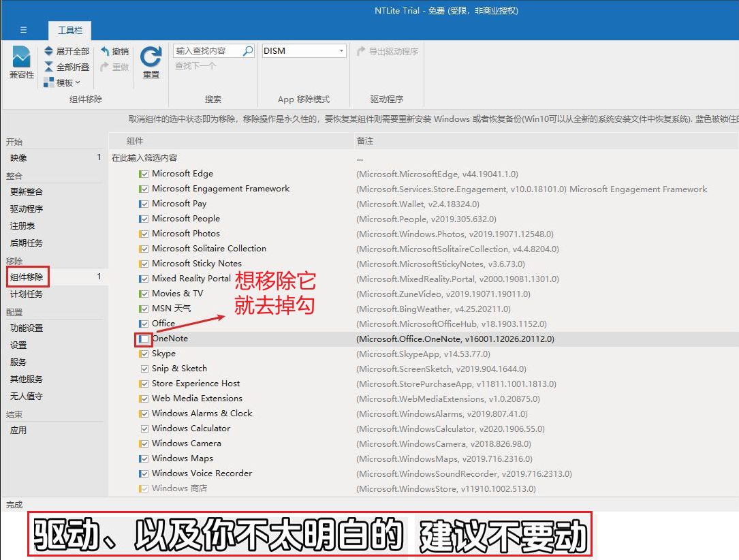Uncheck the Skype component checkbox
Image resolution: width=739 pixels, height=560 pixels.
(144, 354)
